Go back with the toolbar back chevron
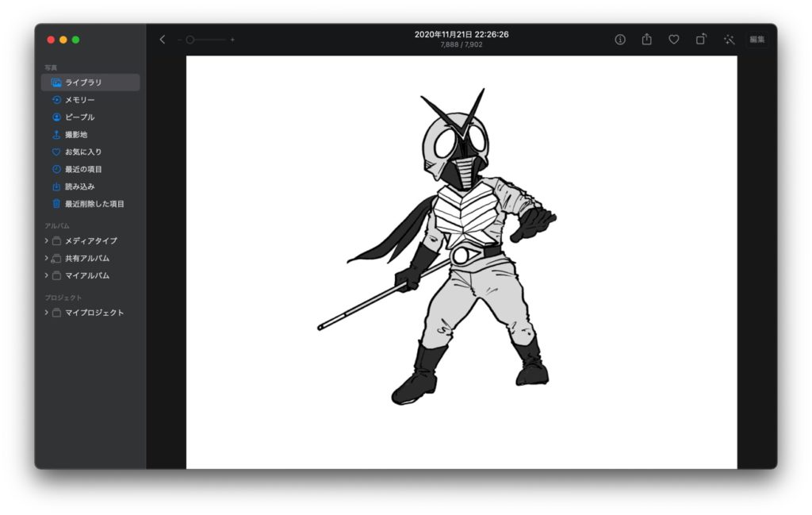812x515 pixels. pyautogui.click(x=162, y=40)
